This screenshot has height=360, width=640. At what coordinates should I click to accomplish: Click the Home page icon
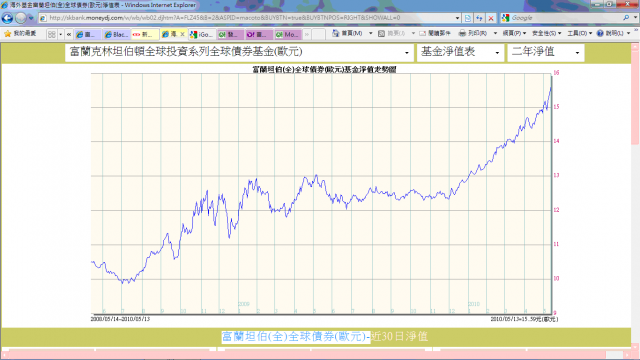click(x=336, y=33)
